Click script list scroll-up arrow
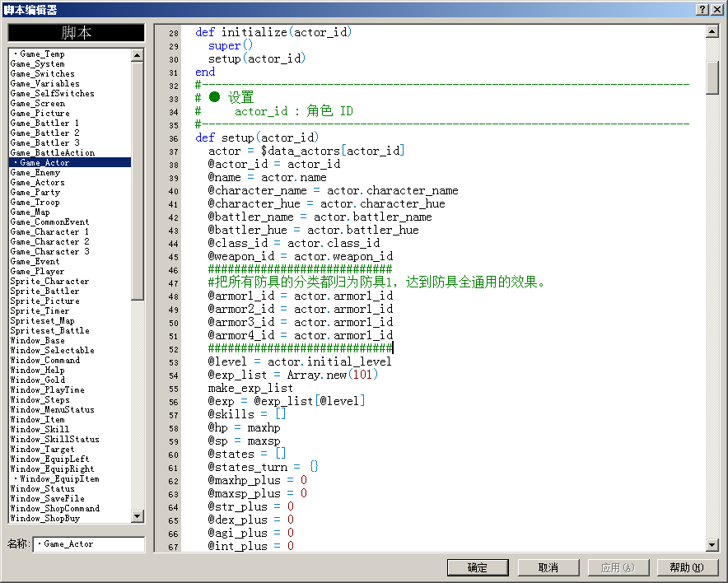The width and height of the screenshot is (728, 583). pyautogui.click(x=138, y=55)
